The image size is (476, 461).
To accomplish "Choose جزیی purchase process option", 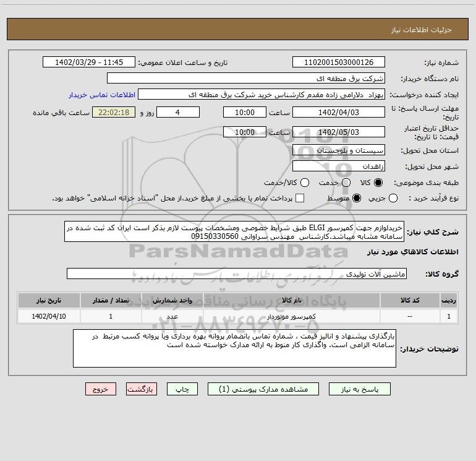I will (x=393, y=198).
